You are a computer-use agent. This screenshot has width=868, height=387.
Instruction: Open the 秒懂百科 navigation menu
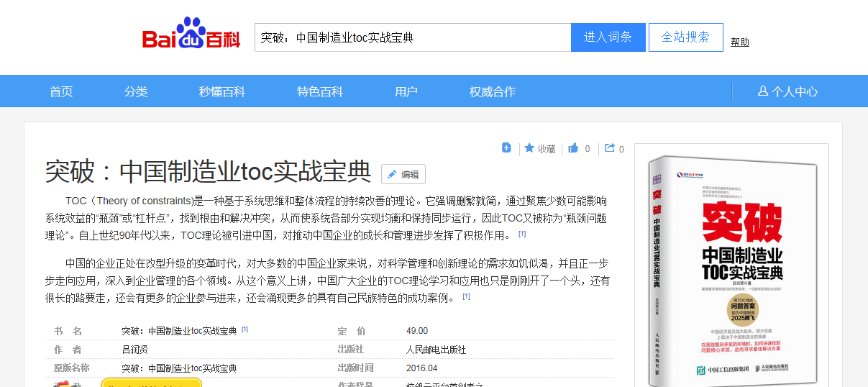coord(222,91)
